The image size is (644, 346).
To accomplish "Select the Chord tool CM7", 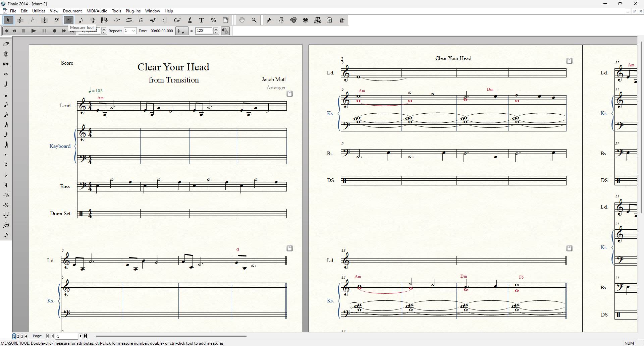I will pyautogui.click(x=177, y=20).
